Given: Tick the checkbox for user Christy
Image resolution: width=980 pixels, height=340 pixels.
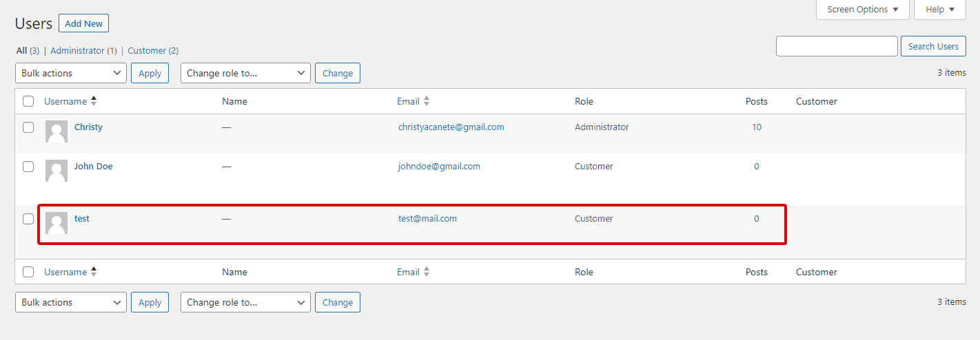Looking at the screenshot, I should 28,127.
